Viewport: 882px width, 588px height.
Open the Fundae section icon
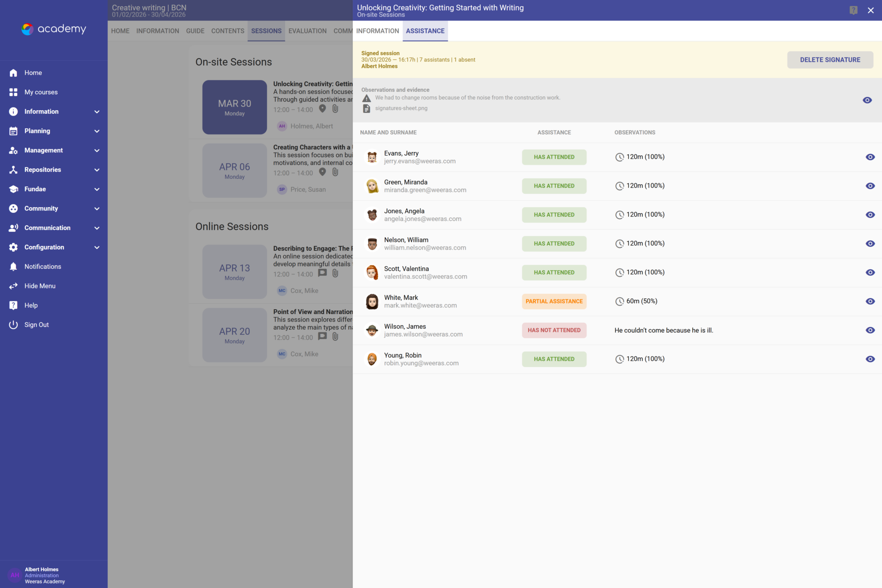pyautogui.click(x=13, y=189)
